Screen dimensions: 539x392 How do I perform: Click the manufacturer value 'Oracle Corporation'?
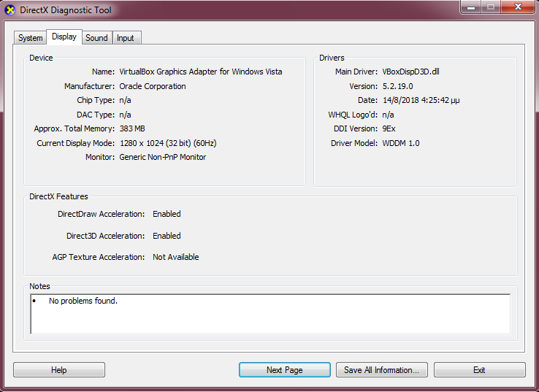click(x=153, y=86)
